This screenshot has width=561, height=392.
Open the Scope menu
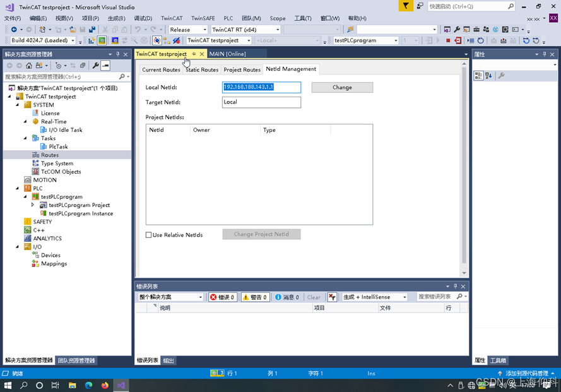[x=278, y=18]
